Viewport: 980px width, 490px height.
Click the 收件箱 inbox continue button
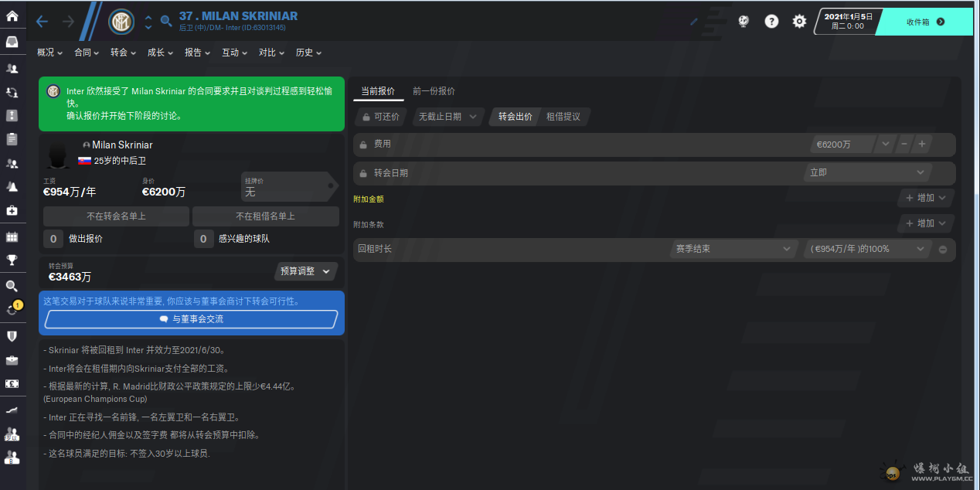(x=924, y=22)
